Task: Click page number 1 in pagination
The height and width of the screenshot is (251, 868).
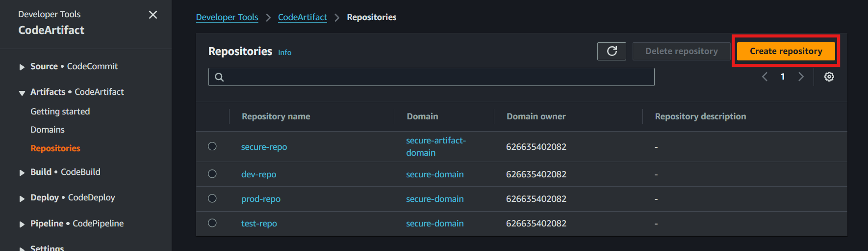Action: point(783,77)
